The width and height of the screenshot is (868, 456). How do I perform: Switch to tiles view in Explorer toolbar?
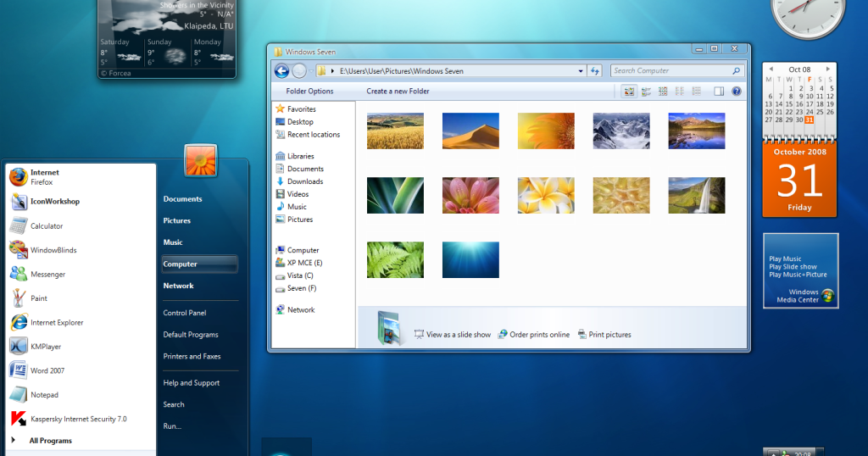pos(646,92)
